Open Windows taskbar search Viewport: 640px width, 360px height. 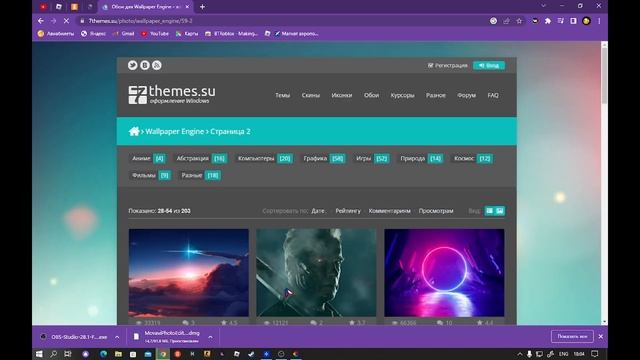coord(53,354)
